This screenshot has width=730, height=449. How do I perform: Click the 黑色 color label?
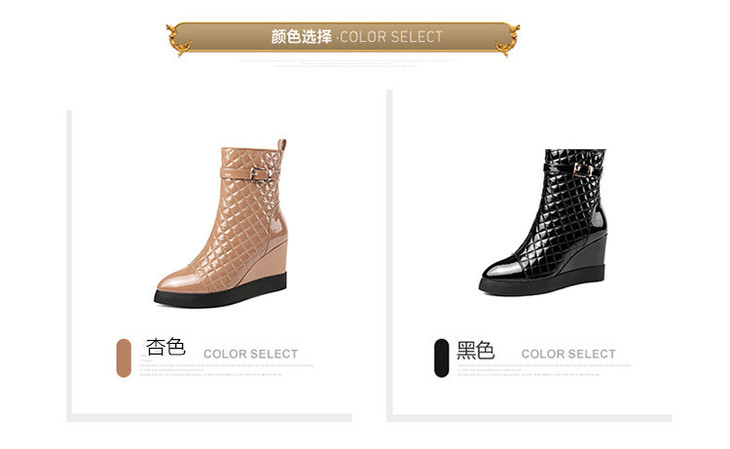click(475, 350)
